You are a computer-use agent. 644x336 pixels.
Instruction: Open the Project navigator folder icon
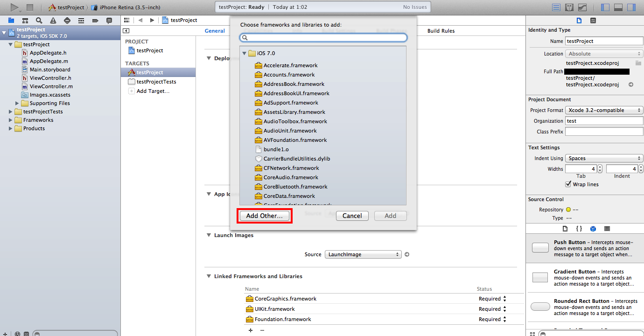tap(11, 21)
